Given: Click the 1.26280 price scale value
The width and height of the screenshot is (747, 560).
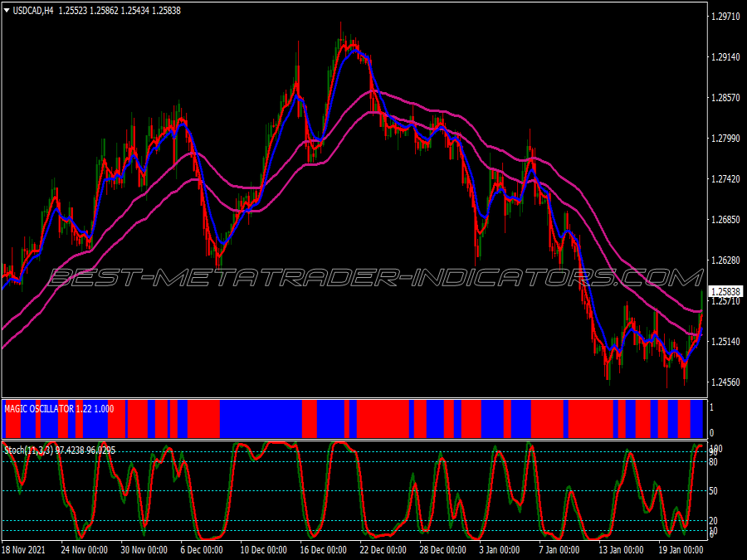Looking at the screenshot, I should pos(725,260).
